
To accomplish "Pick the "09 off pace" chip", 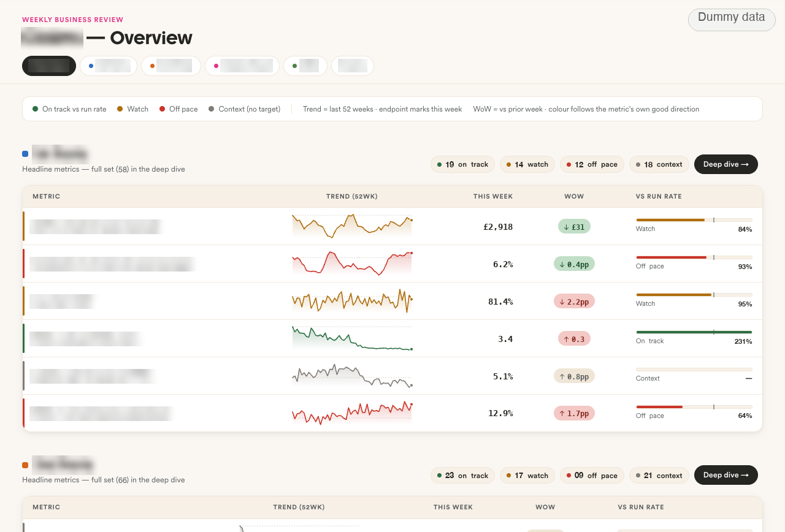I will pos(592,475).
